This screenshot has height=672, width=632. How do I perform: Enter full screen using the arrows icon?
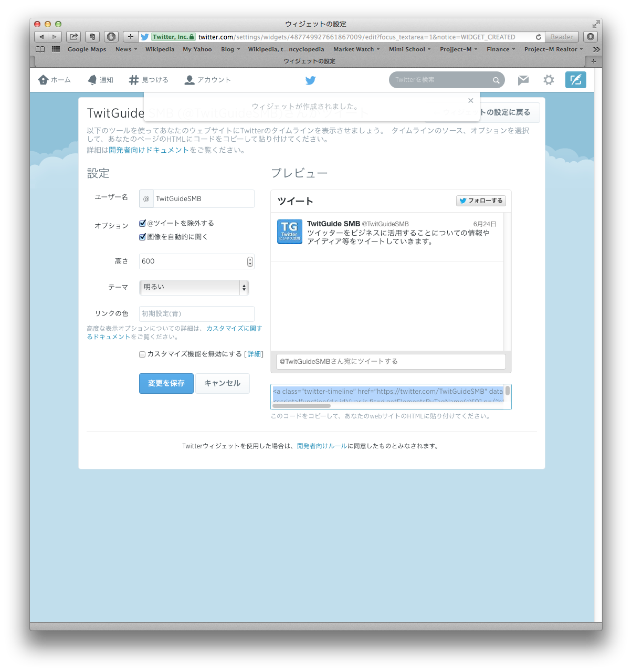point(596,24)
